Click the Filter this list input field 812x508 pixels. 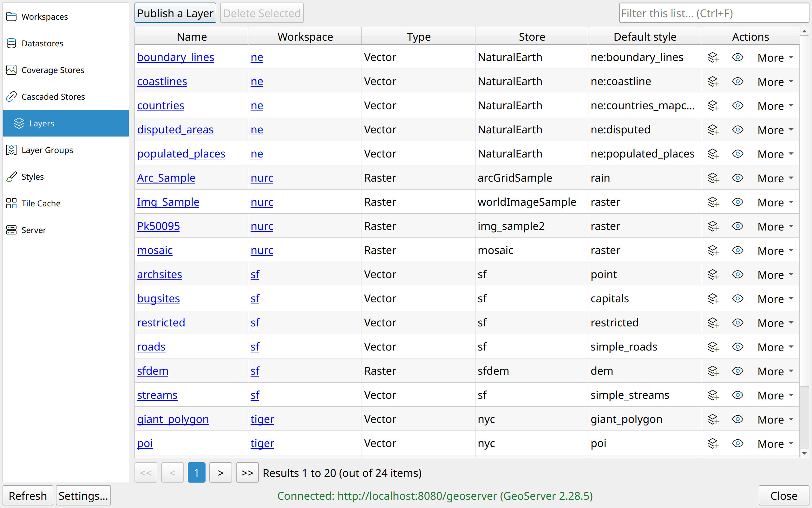click(x=714, y=13)
